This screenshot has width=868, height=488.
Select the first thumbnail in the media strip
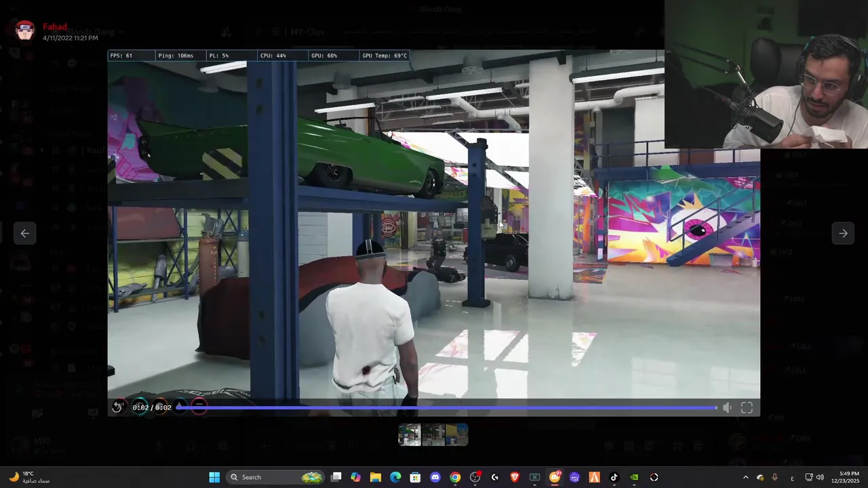point(410,434)
